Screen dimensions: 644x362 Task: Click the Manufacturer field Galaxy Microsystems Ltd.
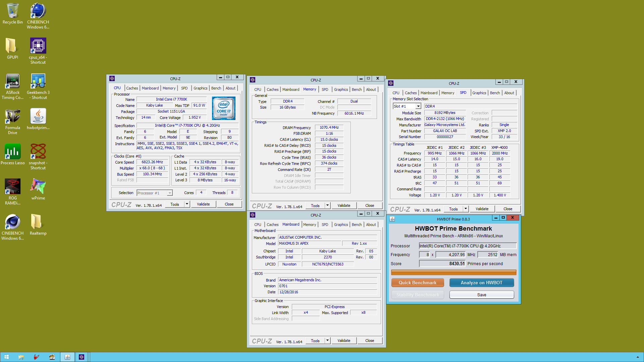(445, 125)
